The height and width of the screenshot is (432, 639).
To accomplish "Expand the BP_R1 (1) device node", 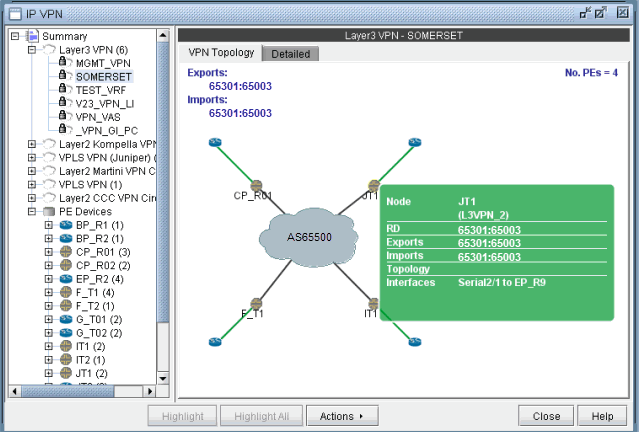I will click(x=47, y=226).
